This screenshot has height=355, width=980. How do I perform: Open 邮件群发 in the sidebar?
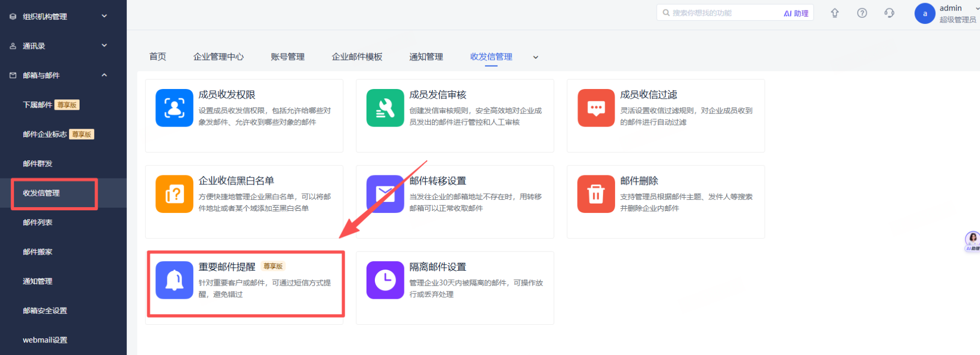(37, 163)
